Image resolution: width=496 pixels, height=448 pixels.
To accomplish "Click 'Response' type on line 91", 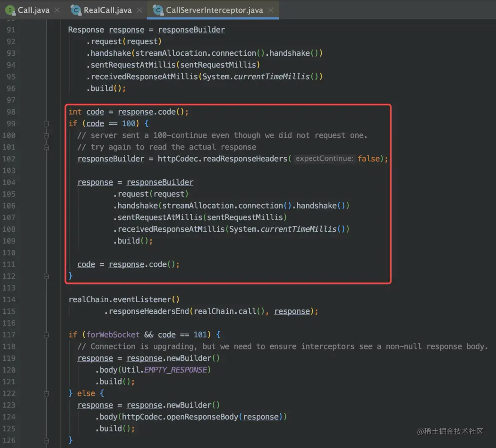I will (86, 30).
